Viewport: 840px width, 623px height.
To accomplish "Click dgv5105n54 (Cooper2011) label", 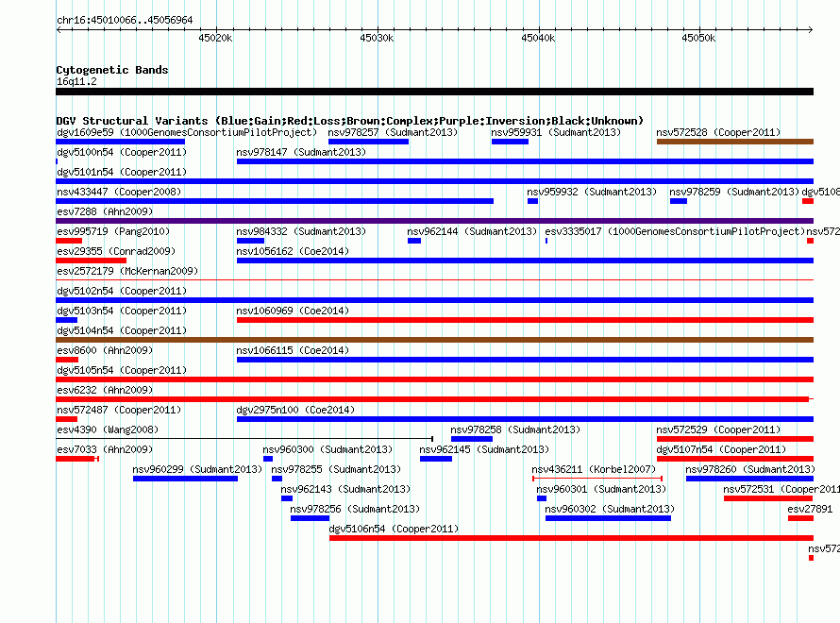I will pos(122,370).
